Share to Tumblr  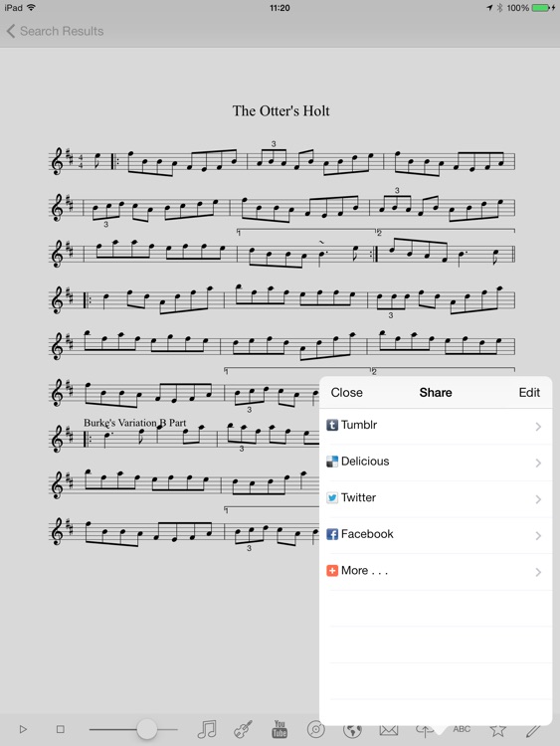click(436, 426)
